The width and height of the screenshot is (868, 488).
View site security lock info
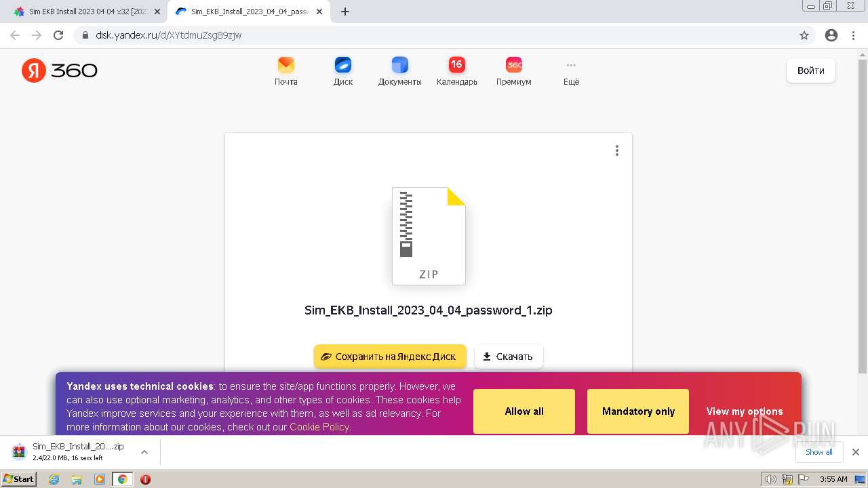tap(85, 35)
